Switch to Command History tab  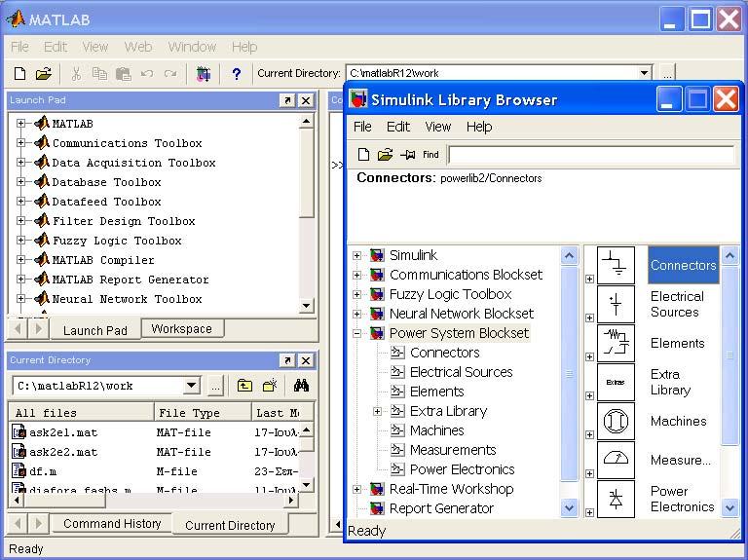pos(112,524)
